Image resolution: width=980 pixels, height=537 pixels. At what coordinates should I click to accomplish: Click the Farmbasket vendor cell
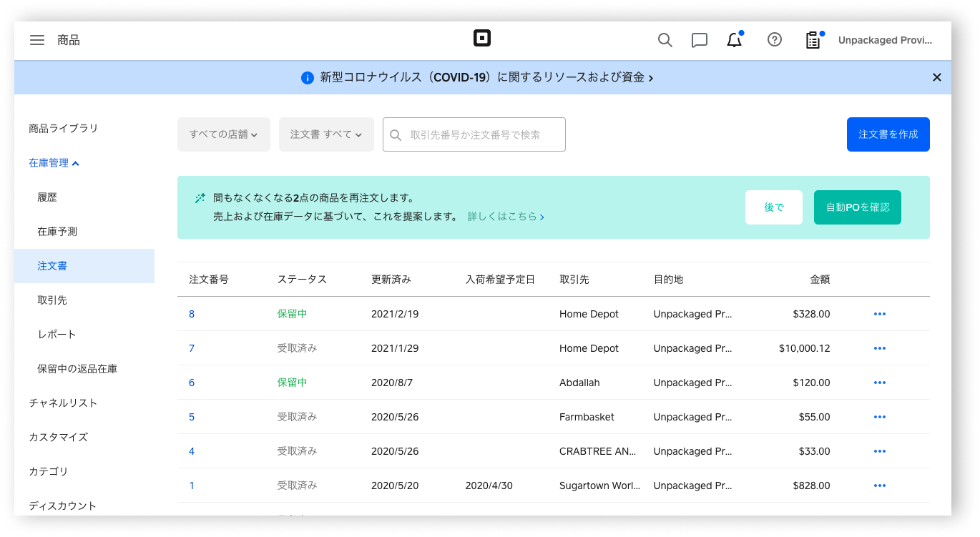(587, 417)
